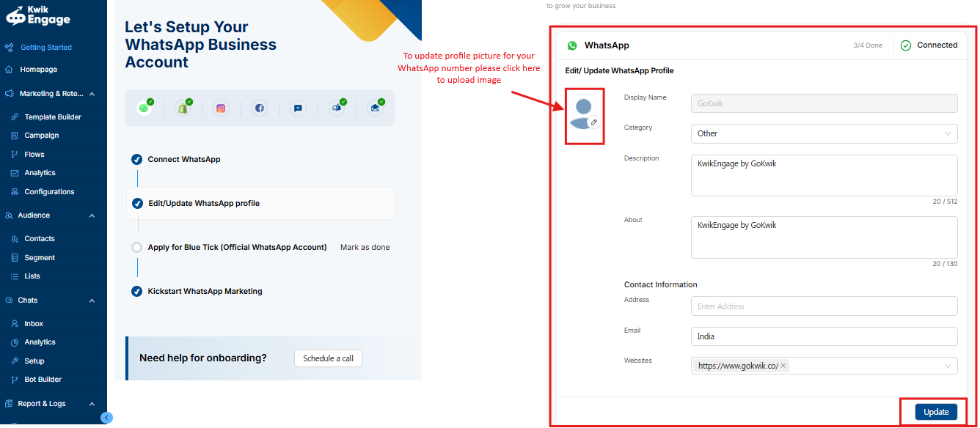
Task: Click the pencil icon on profile picture
Action: click(x=594, y=122)
